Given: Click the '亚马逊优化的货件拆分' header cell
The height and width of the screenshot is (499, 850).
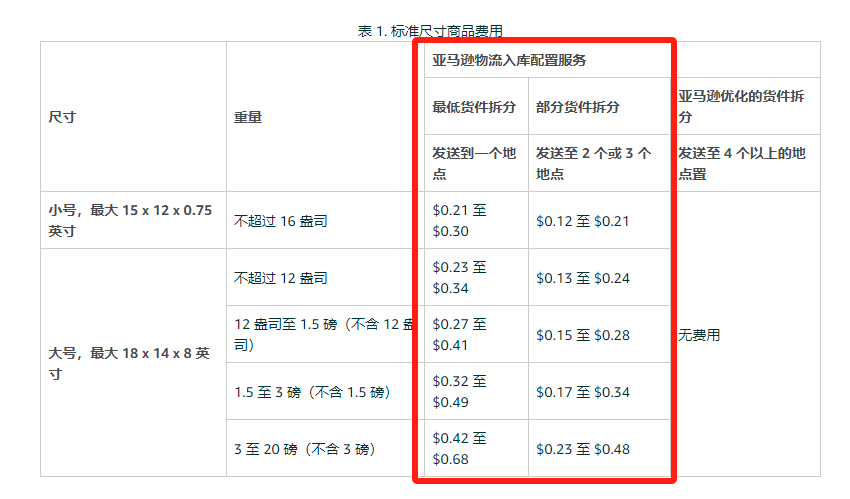Looking at the screenshot, I should pos(745,106).
